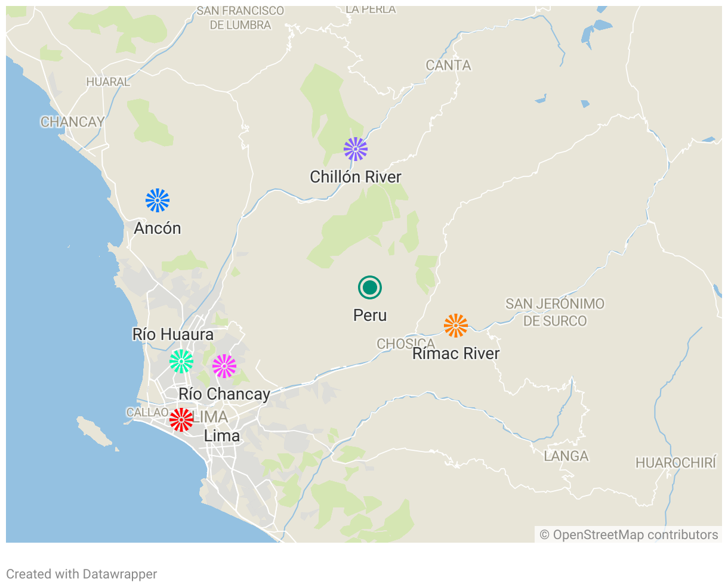Select the orange Rímac River marker
The image size is (728, 588).
[456, 326]
